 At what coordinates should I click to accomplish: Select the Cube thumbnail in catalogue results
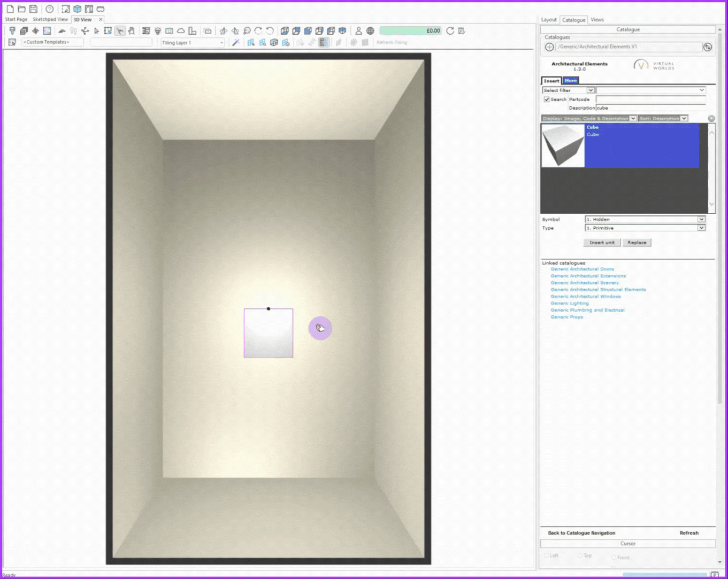tap(563, 145)
